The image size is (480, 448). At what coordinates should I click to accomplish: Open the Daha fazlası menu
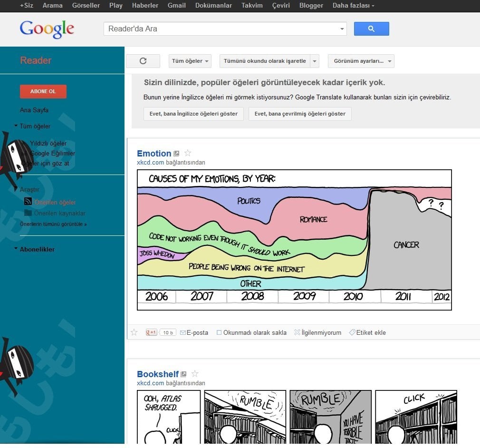point(353,6)
